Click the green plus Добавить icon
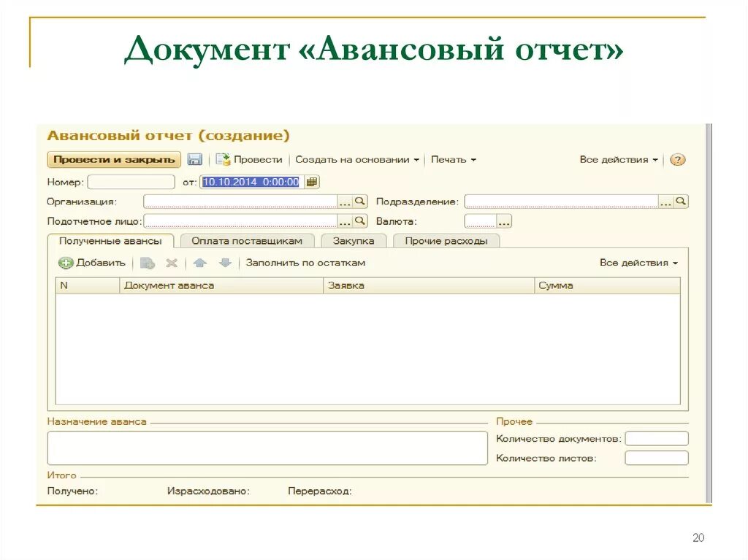 [65, 263]
